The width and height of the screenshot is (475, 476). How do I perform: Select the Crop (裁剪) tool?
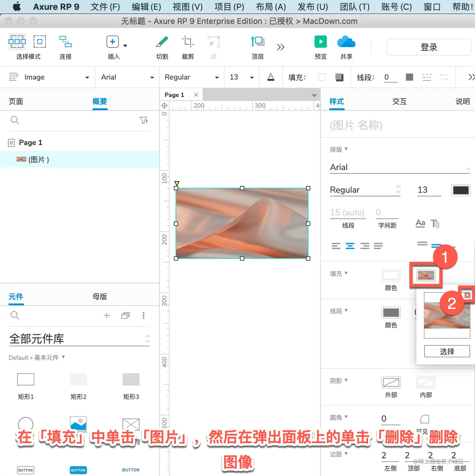188,41
